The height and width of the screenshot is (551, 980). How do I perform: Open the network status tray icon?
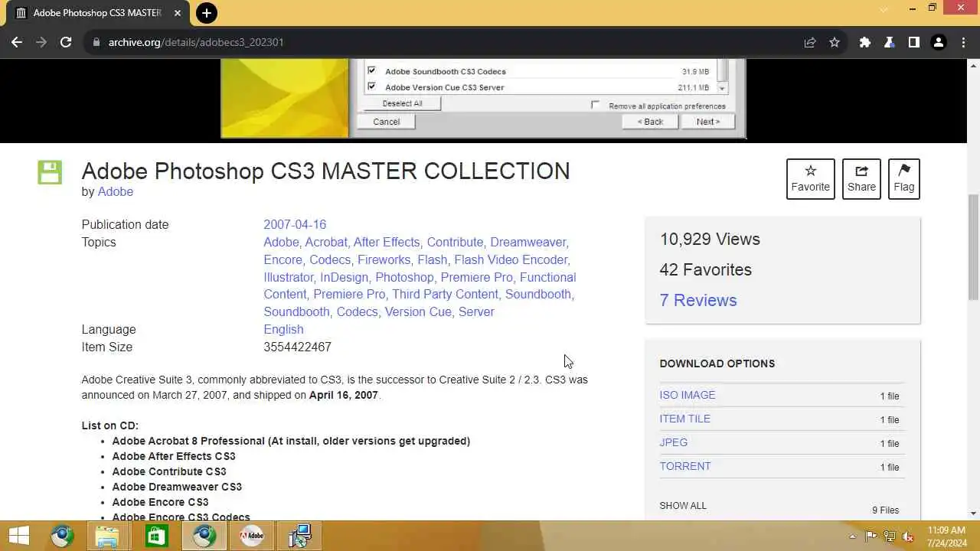coord(890,536)
